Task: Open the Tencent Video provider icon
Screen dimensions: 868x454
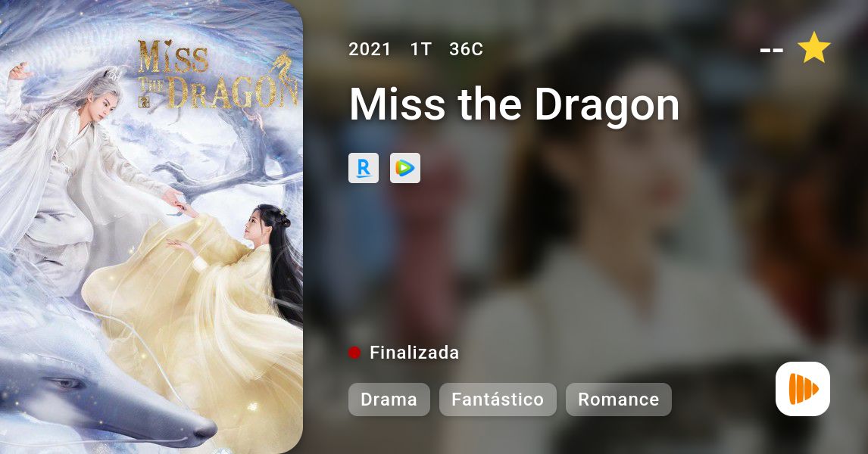Action: coord(405,168)
